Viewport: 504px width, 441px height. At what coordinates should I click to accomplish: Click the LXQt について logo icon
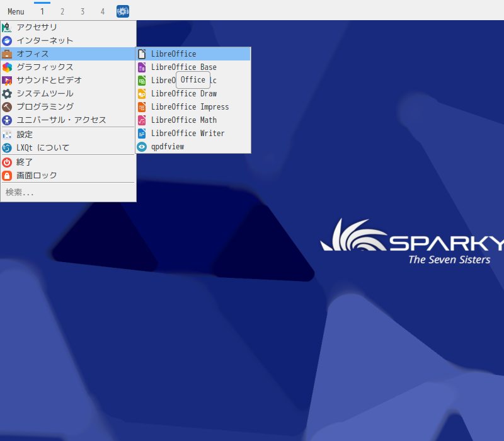pyautogui.click(x=7, y=147)
